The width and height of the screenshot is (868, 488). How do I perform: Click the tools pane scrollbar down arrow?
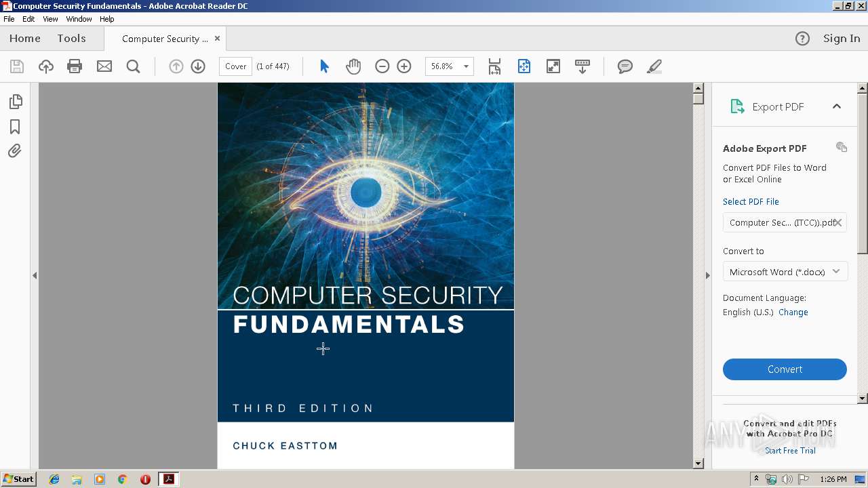[863, 399]
